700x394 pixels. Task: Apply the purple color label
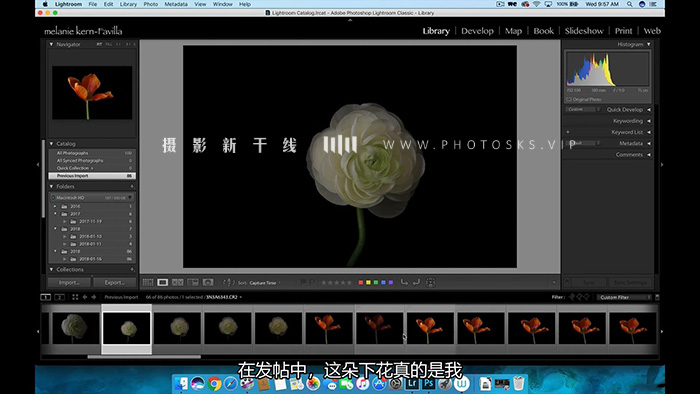point(391,282)
